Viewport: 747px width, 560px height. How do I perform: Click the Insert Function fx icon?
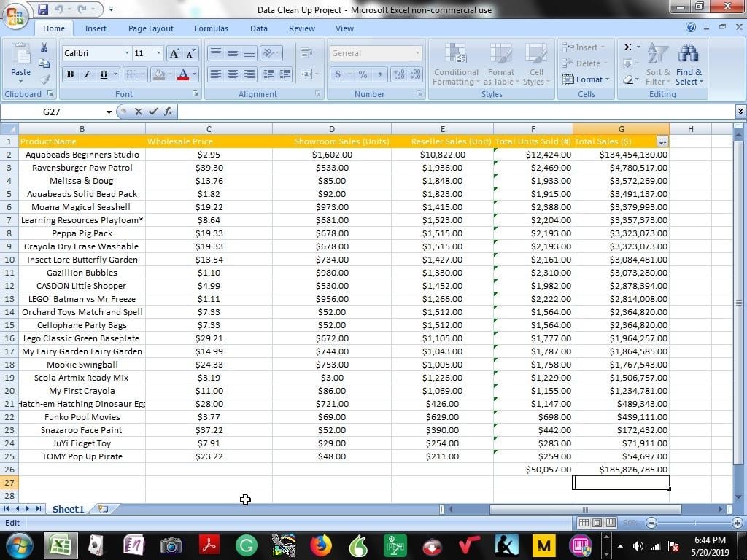(x=169, y=112)
